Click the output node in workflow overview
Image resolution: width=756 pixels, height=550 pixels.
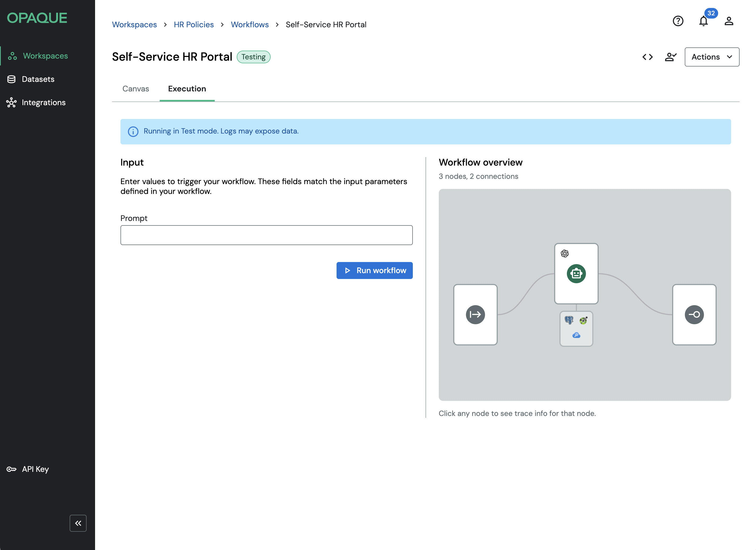[694, 314]
